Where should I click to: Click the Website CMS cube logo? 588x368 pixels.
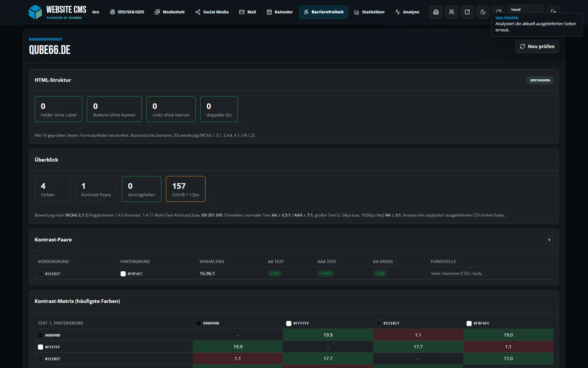click(x=35, y=12)
